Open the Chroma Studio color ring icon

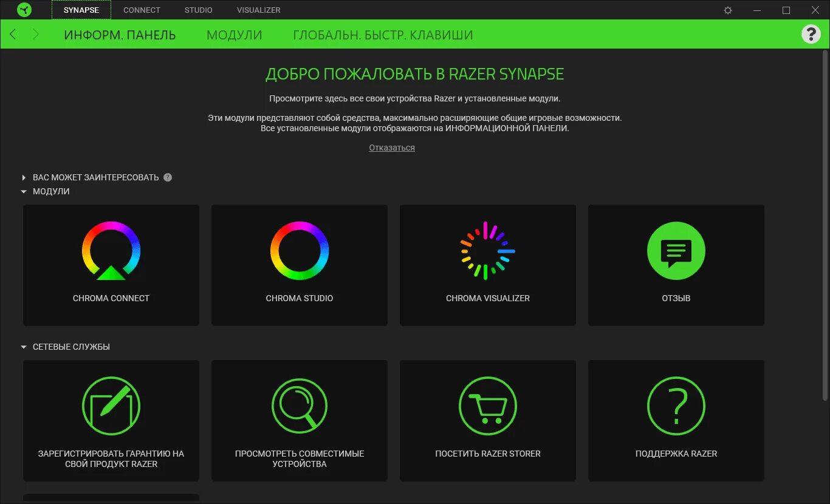[x=300, y=251]
